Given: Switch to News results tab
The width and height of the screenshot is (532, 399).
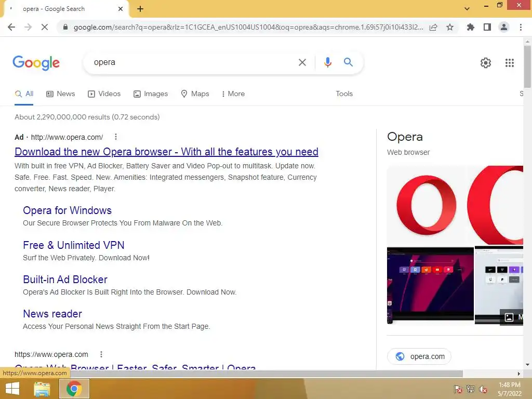Looking at the screenshot, I should [x=61, y=94].
